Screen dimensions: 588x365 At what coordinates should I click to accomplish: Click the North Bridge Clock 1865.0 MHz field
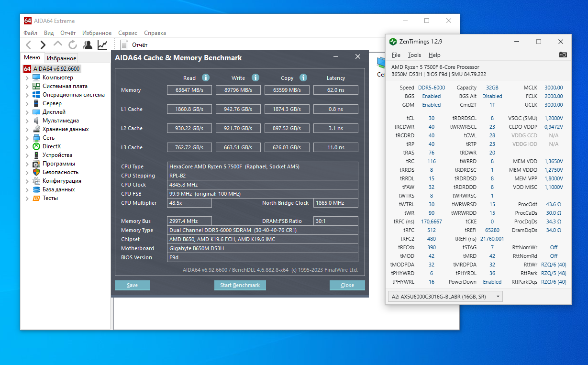336,203
